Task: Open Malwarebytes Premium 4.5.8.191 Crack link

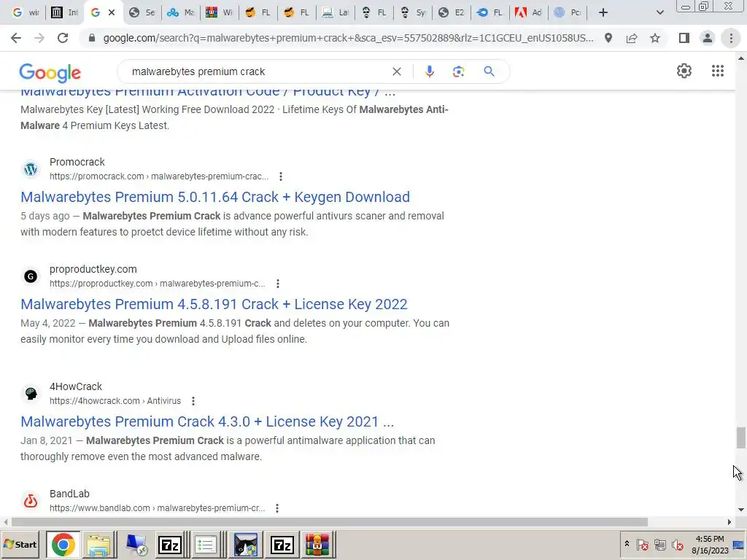Action: pos(214,304)
